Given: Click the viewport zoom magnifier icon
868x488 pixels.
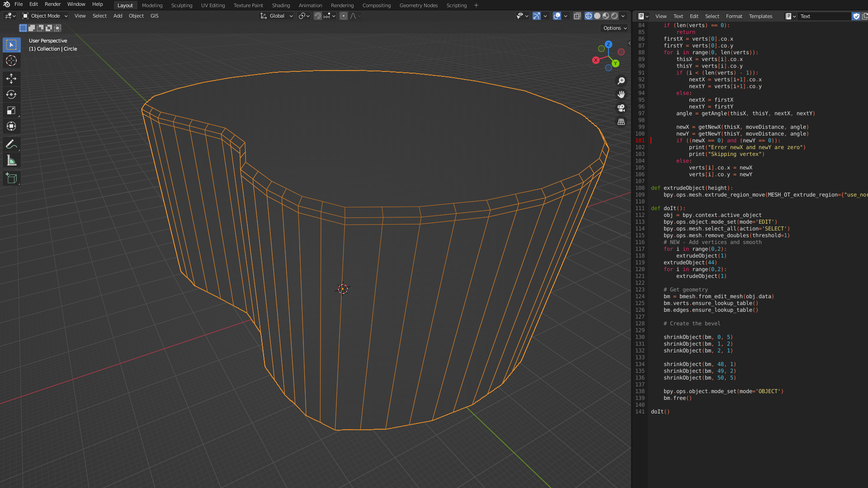Looking at the screenshot, I should [x=621, y=81].
